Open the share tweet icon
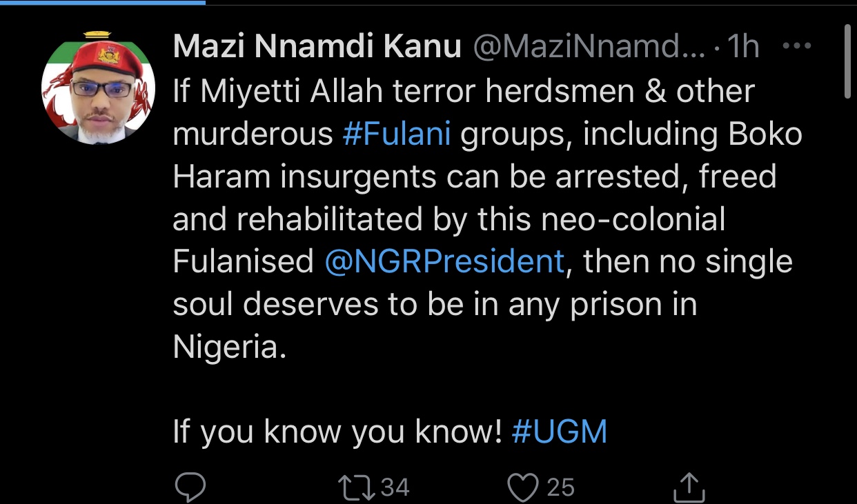The image size is (857, 504). [689, 487]
